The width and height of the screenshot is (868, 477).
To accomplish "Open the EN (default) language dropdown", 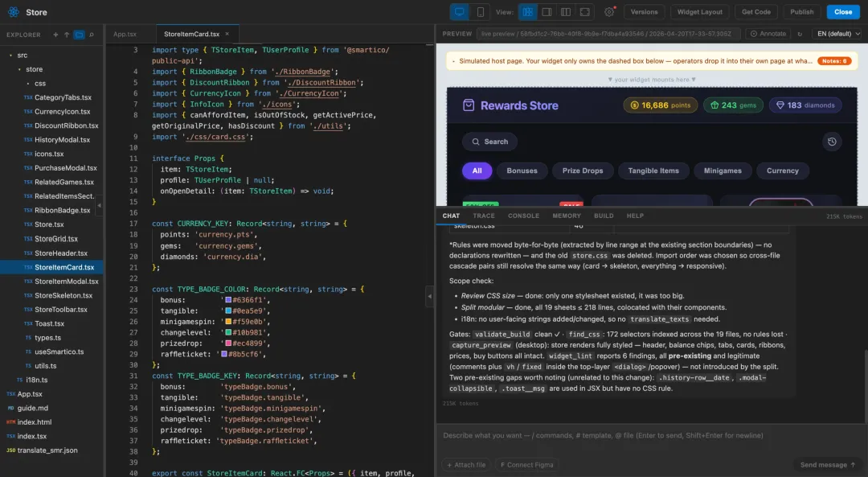I will point(838,34).
